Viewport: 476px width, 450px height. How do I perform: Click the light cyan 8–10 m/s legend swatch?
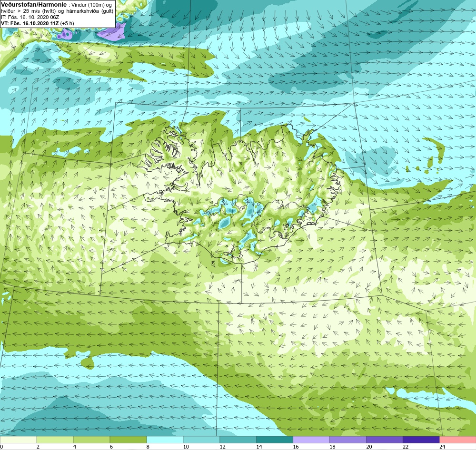click(x=165, y=440)
